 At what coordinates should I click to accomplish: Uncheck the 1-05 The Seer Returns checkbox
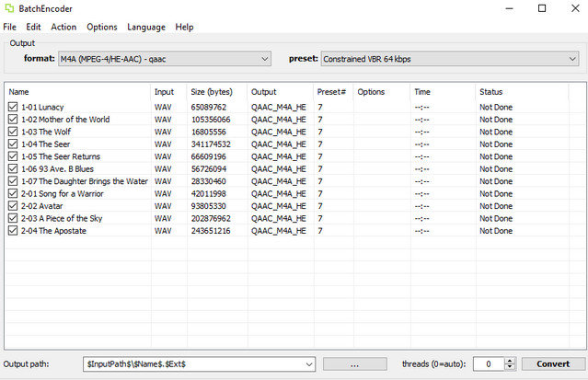[x=13, y=156]
